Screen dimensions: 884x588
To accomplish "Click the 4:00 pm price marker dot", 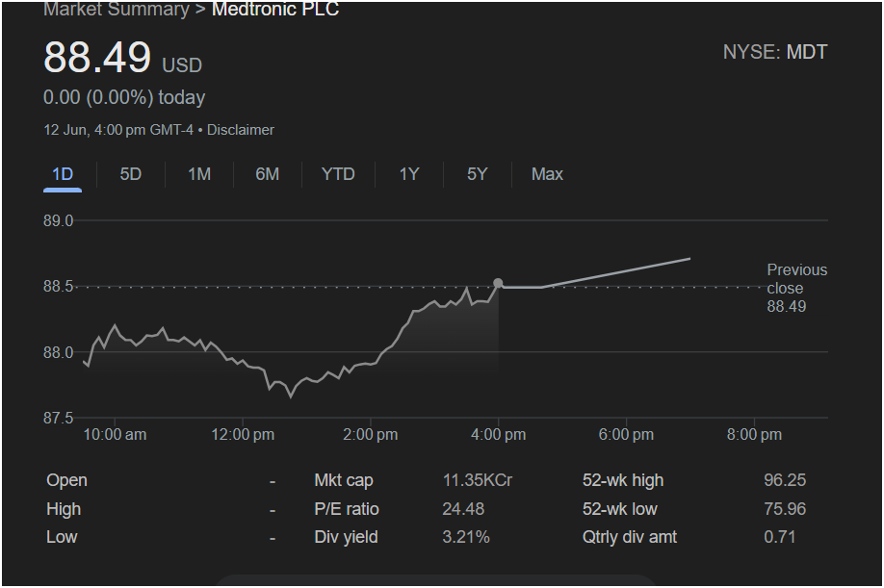I will (498, 283).
